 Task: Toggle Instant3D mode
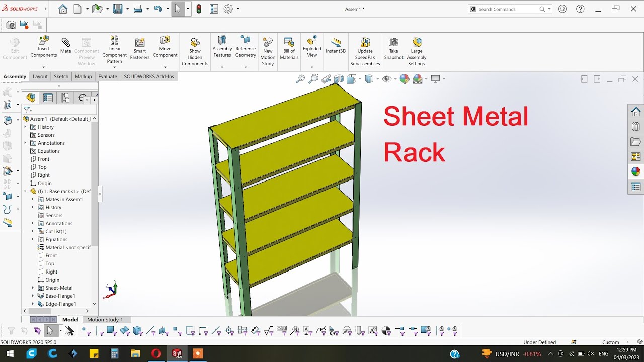pyautogui.click(x=336, y=45)
